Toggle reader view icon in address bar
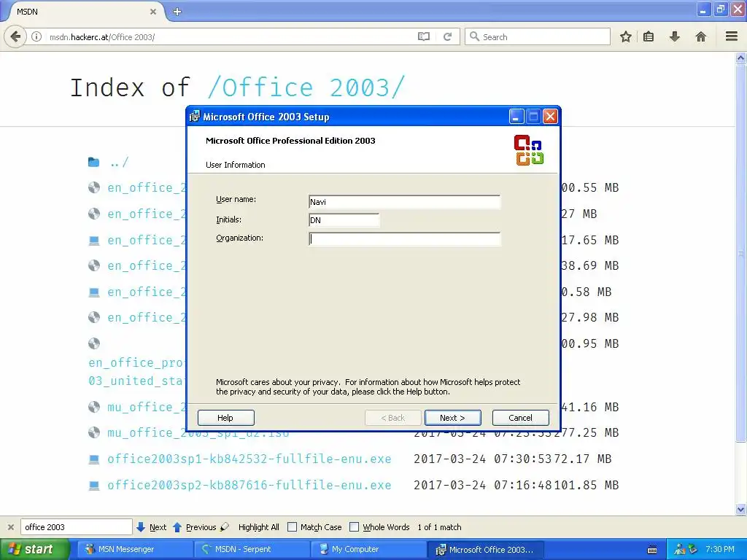This screenshot has height=560, width=747. [x=424, y=36]
